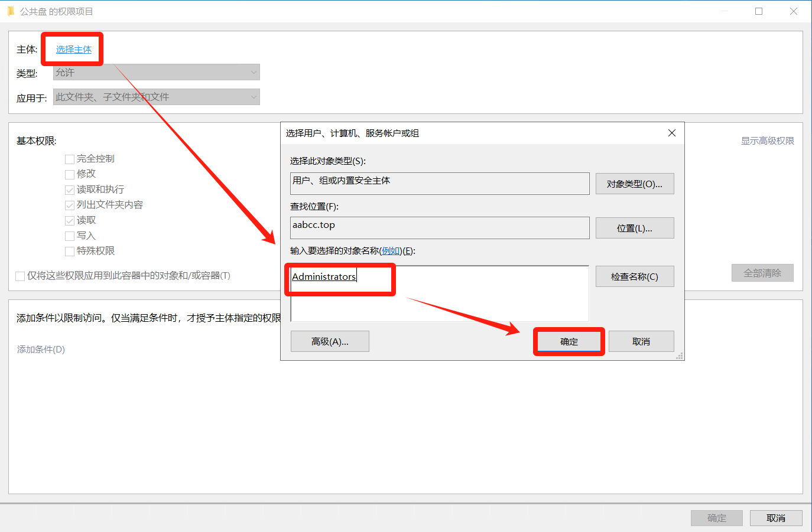Maximize the permission entry window
The height and width of the screenshot is (532, 812).
tap(759, 11)
